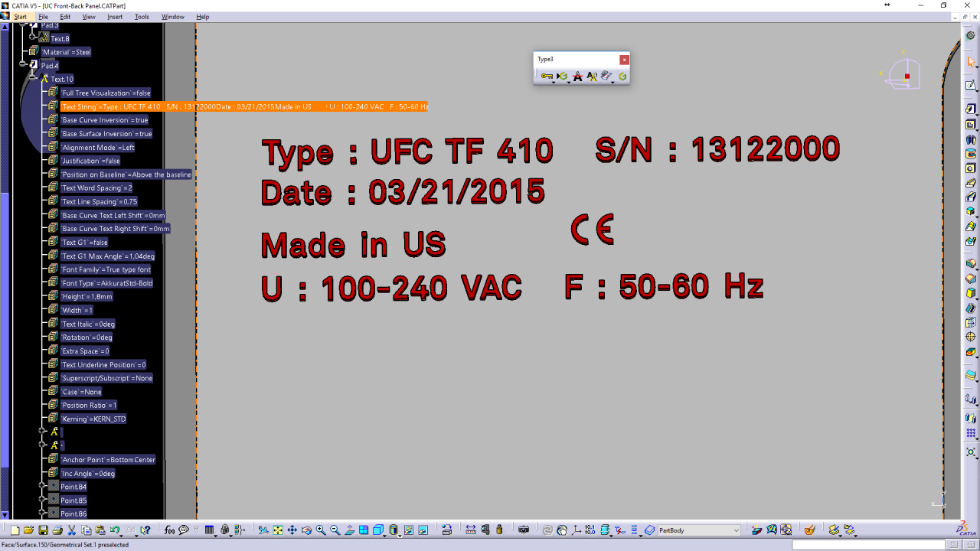The image size is (980, 551).
Task: Expand the Point.84 tree node
Action: [x=41, y=485]
